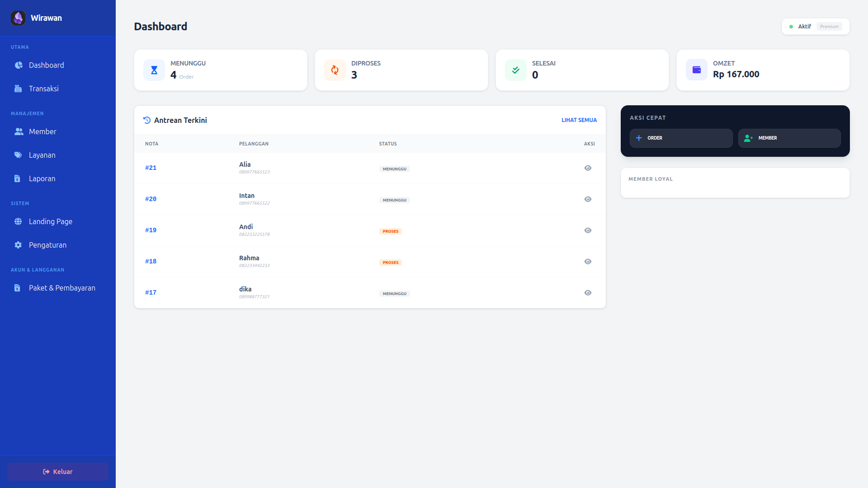Open nota link #20 for Intan
The image size is (868, 488).
[151, 199]
